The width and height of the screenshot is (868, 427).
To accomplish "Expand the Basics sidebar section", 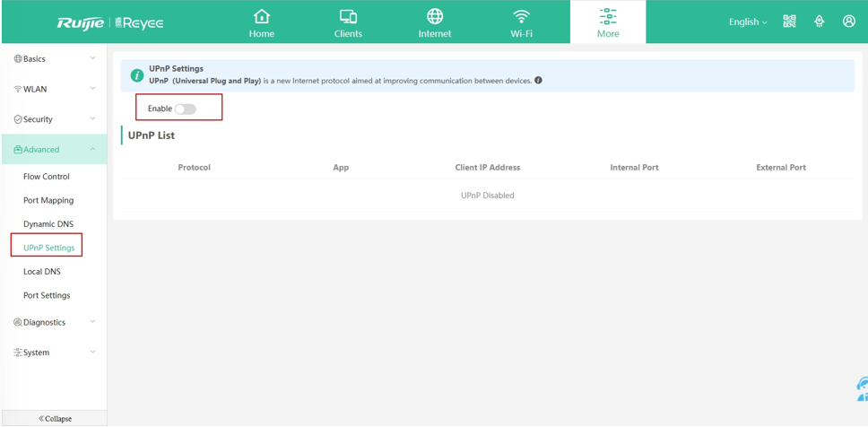I will pos(54,59).
